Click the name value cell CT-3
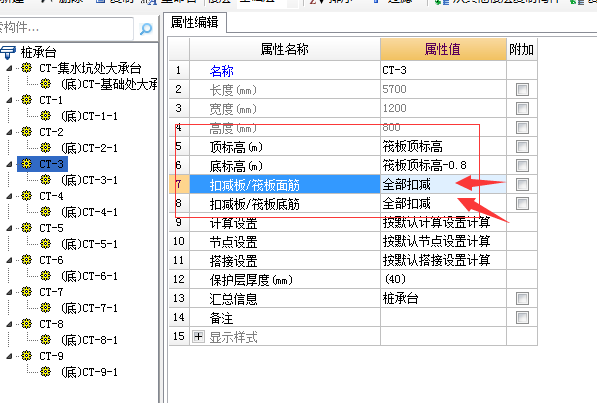 point(443,70)
